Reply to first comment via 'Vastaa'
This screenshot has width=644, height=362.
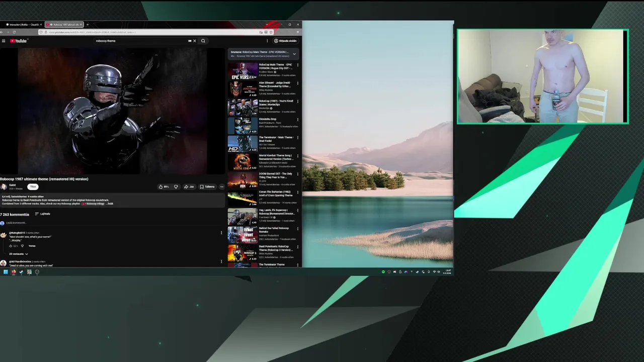point(32,246)
